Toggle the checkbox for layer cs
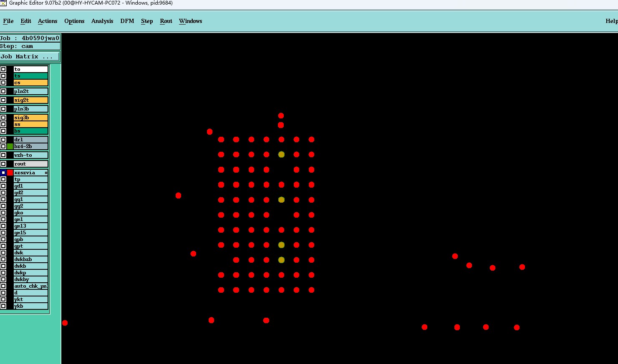 3,83
